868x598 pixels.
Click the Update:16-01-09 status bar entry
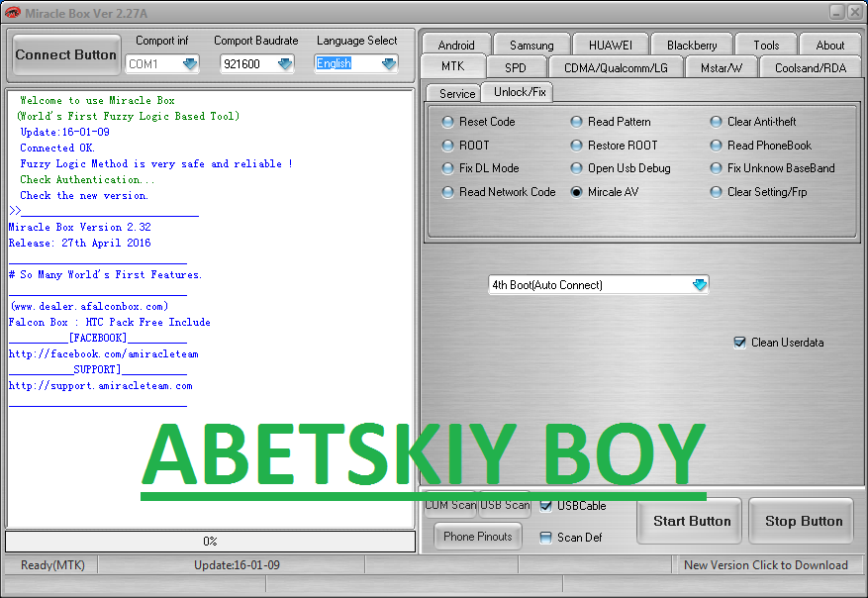[x=237, y=564]
